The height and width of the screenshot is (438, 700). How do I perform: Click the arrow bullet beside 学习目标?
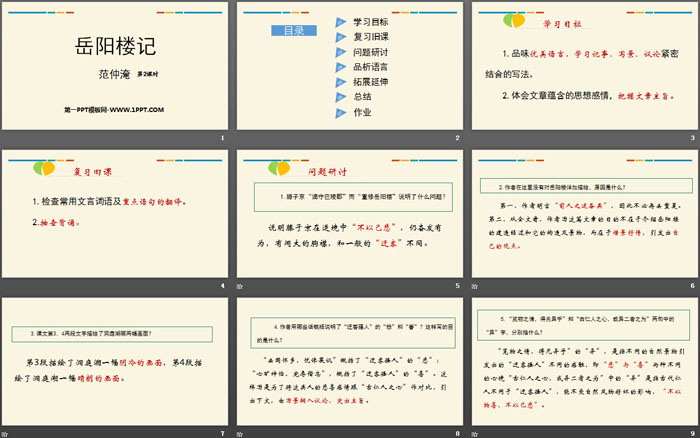[x=342, y=21]
